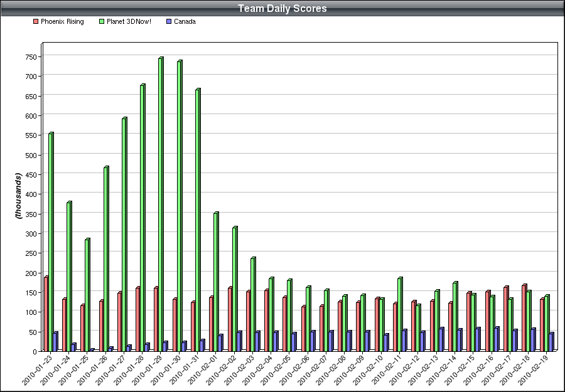Click the Planet 3DNow! legend label

[x=129, y=21]
